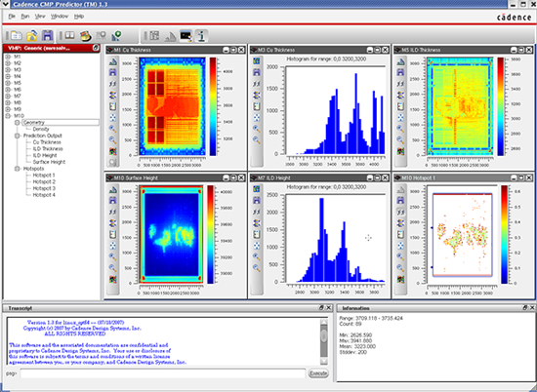Click the stacked layers icon in M1 Cu Thickness
Viewport: 537px width, 392px height.
(x=112, y=96)
